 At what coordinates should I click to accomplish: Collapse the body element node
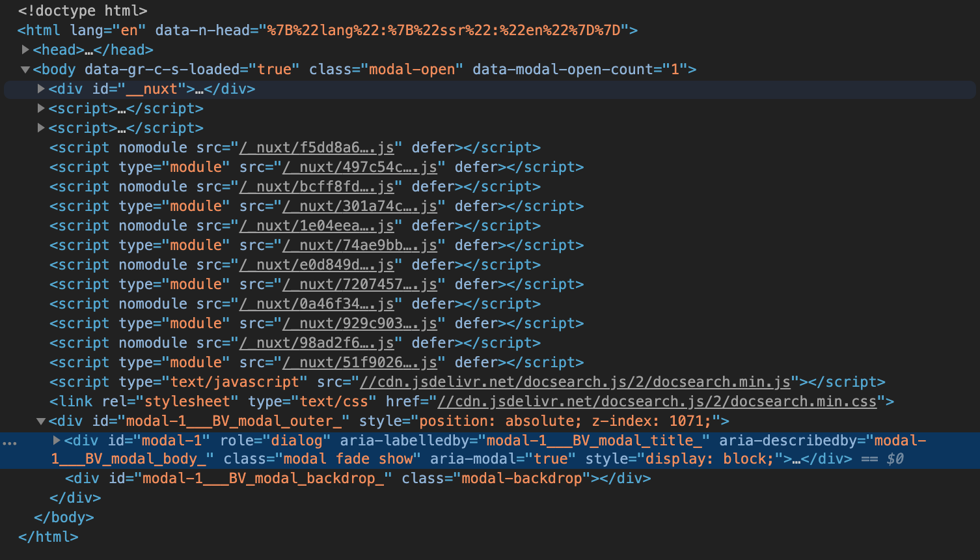point(25,69)
